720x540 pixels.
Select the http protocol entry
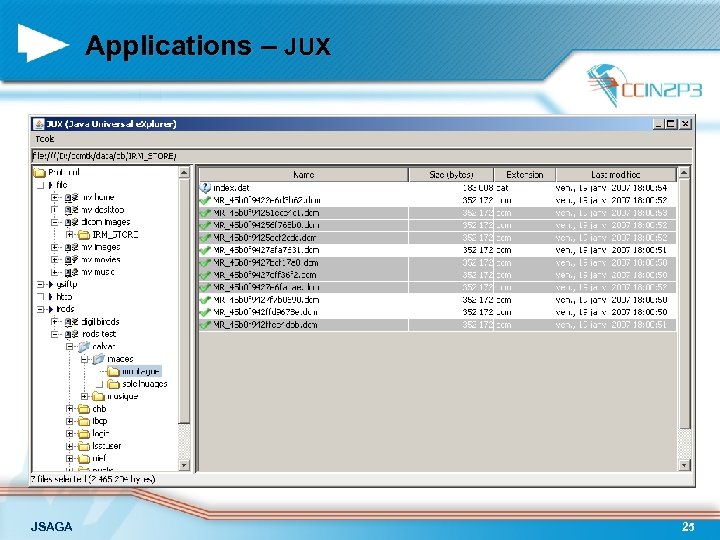point(64,297)
